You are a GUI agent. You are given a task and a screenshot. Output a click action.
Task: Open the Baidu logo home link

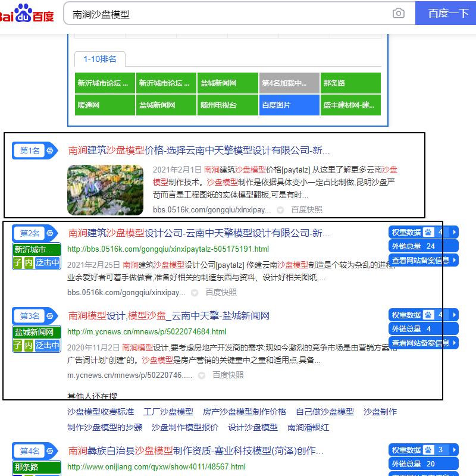[27, 13]
